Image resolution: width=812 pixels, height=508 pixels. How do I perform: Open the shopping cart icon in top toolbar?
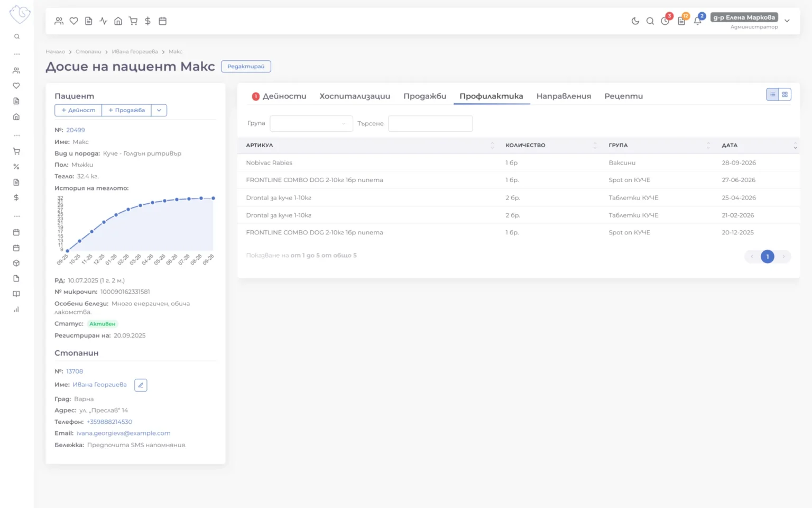pyautogui.click(x=133, y=21)
